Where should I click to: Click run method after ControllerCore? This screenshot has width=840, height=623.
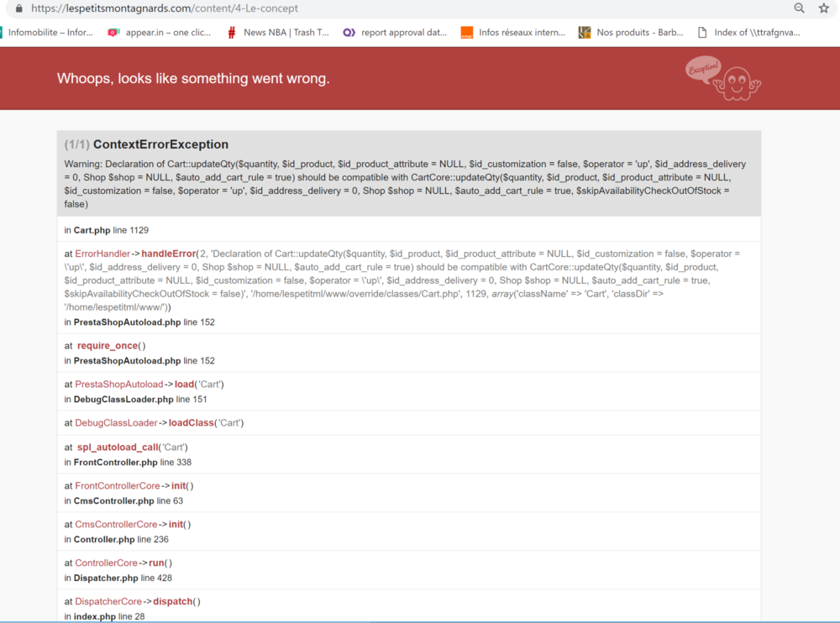156,563
